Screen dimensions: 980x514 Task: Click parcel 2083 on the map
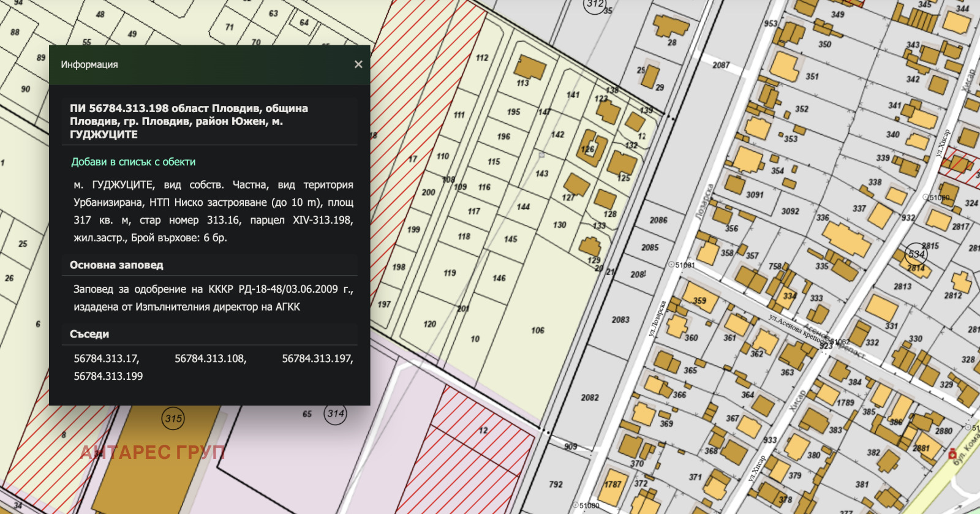[620, 320]
